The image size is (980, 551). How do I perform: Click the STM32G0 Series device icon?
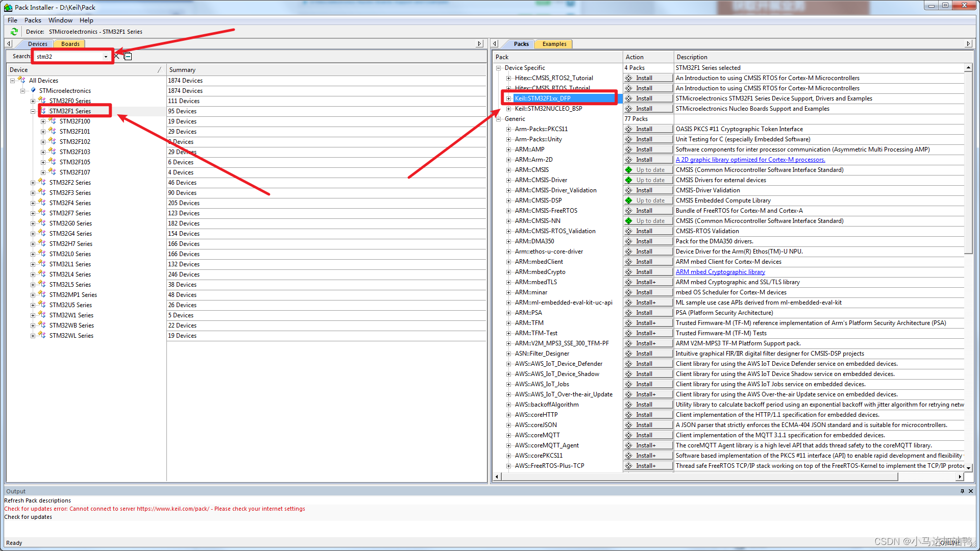(x=42, y=223)
